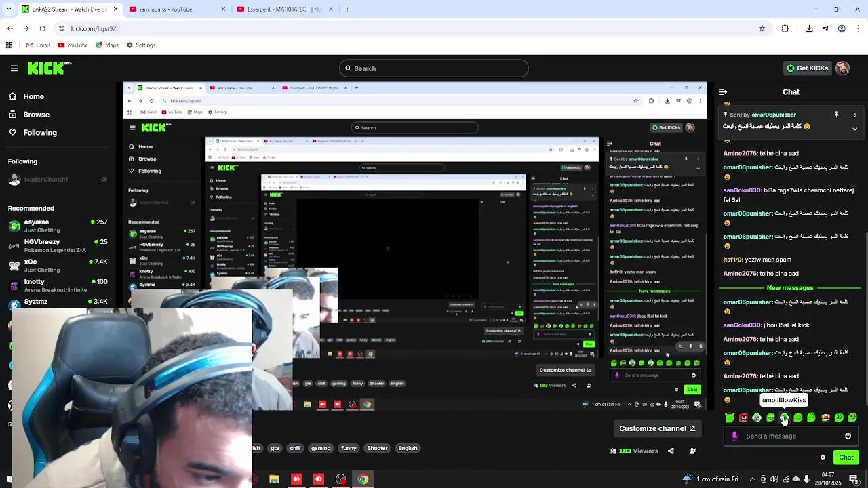Click sanGoku030 on 'jibou l5al lel kick' message
The image size is (868, 488).
742,325
